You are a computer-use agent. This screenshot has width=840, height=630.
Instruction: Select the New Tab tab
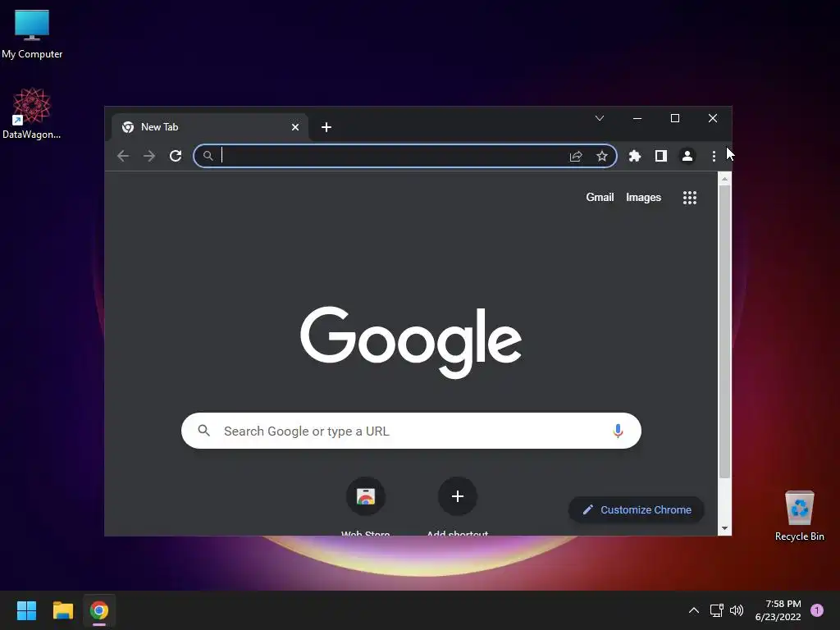[x=209, y=127]
